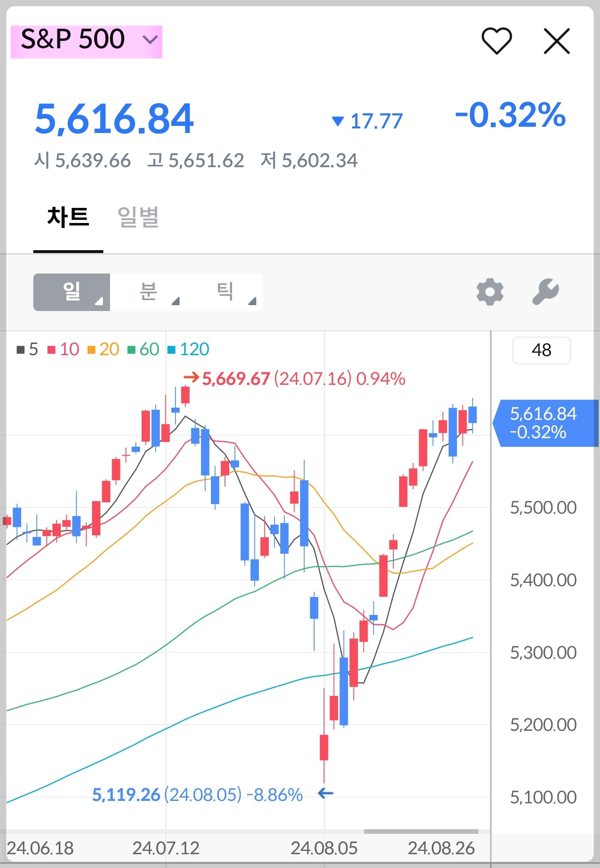Switch to the 일별 tab
Image resolution: width=600 pixels, height=868 pixels.
138,217
